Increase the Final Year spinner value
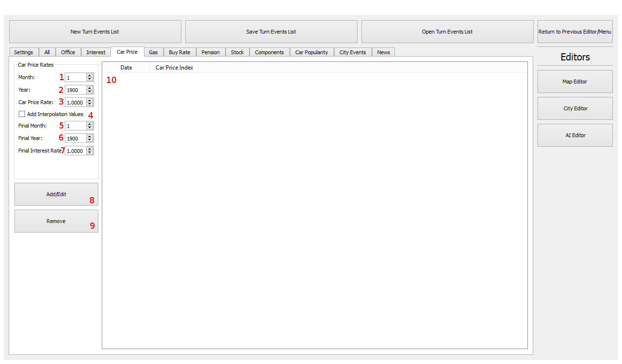 pyautogui.click(x=89, y=136)
